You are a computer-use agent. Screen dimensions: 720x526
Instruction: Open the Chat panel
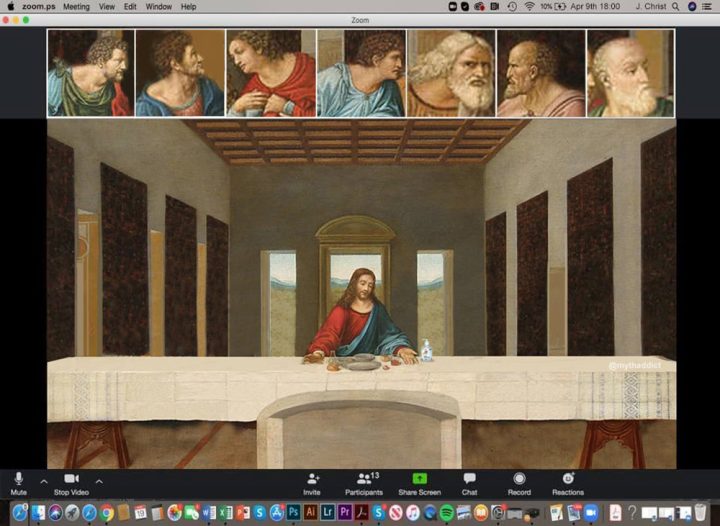click(x=469, y=478)
